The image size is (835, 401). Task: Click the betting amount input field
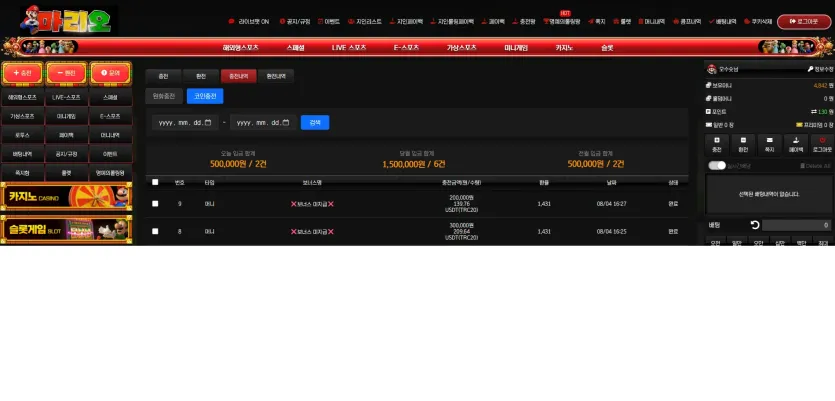click(796, 225)
